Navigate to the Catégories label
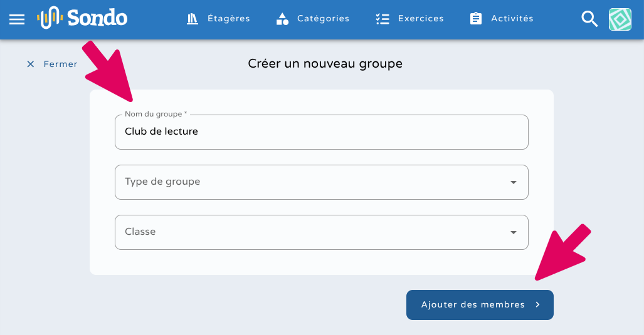The width and height of the screenshot is (644, 335). pyautogui.click(x=323, y=19)
